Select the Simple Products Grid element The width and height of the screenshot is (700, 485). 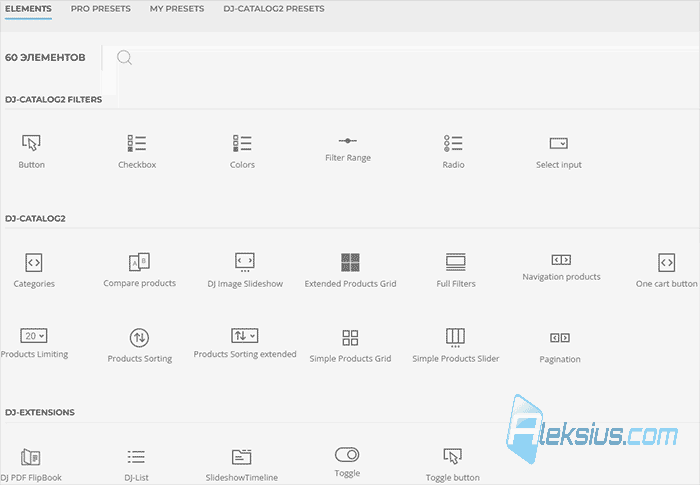click(x=350, y=346)
